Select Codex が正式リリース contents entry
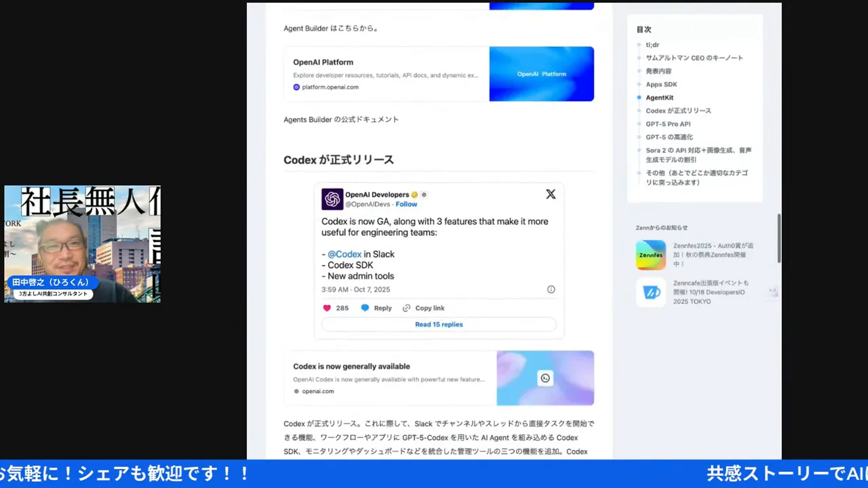Screen dimensions: 868x488 678,110
